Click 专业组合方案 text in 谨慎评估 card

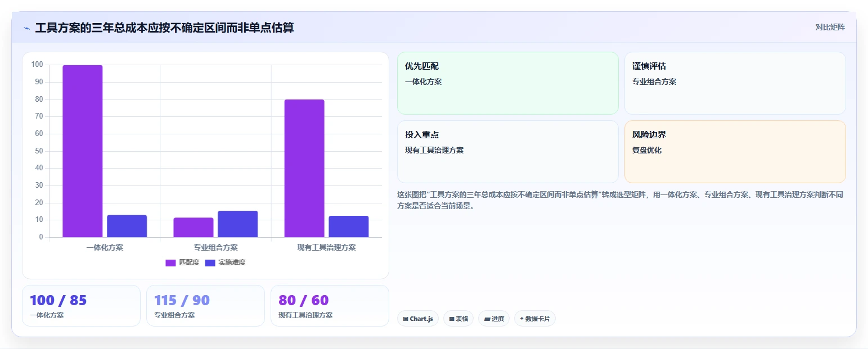pyautogui.click(x=654, y=81)
